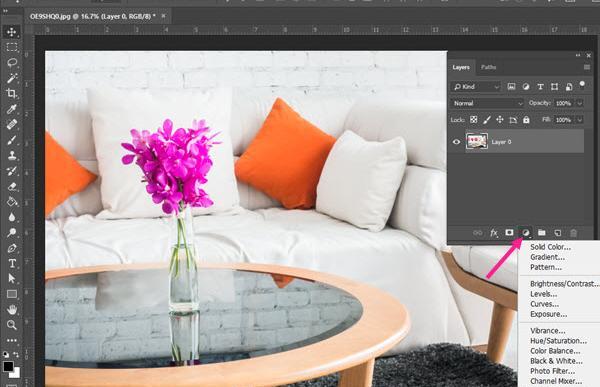
Task: Add a layer mask
Action: tap(509, 233)
